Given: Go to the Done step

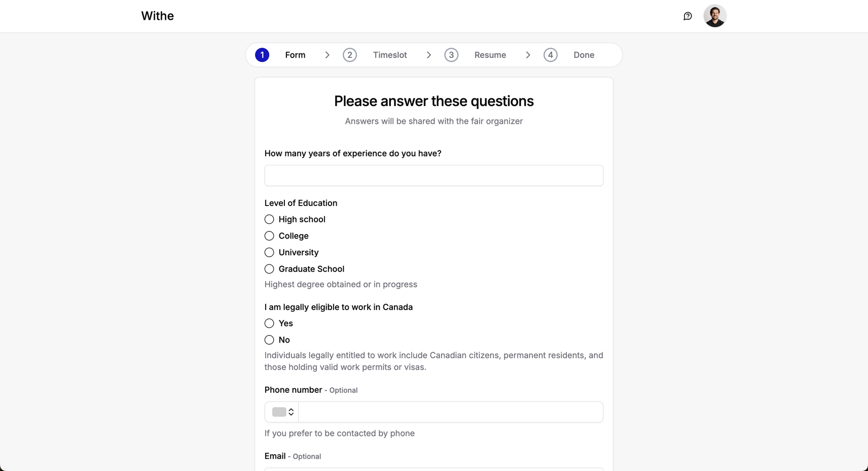Looking at the screenshot, I should click(584, 55).
